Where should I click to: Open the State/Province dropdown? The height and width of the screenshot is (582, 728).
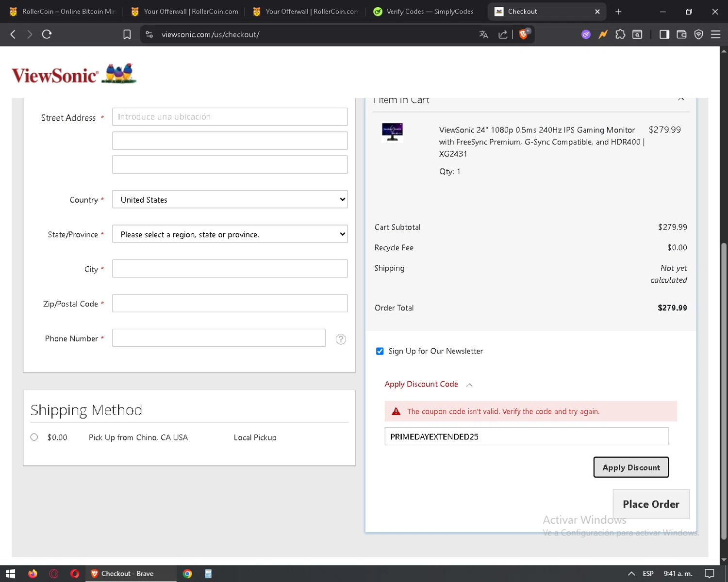click(230, 234)
